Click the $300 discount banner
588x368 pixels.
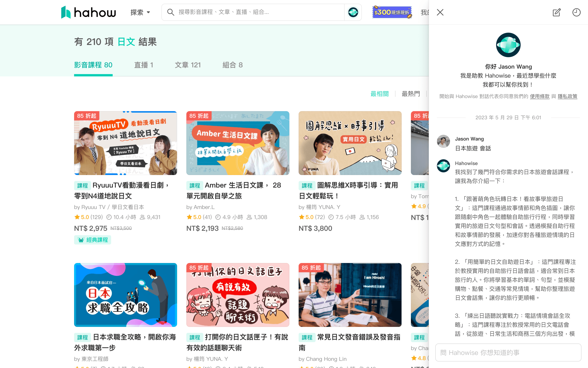coord(392,12)
